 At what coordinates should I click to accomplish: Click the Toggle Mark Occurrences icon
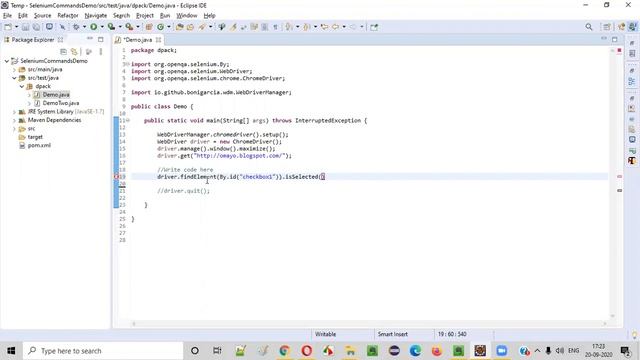tap(233, 27)
